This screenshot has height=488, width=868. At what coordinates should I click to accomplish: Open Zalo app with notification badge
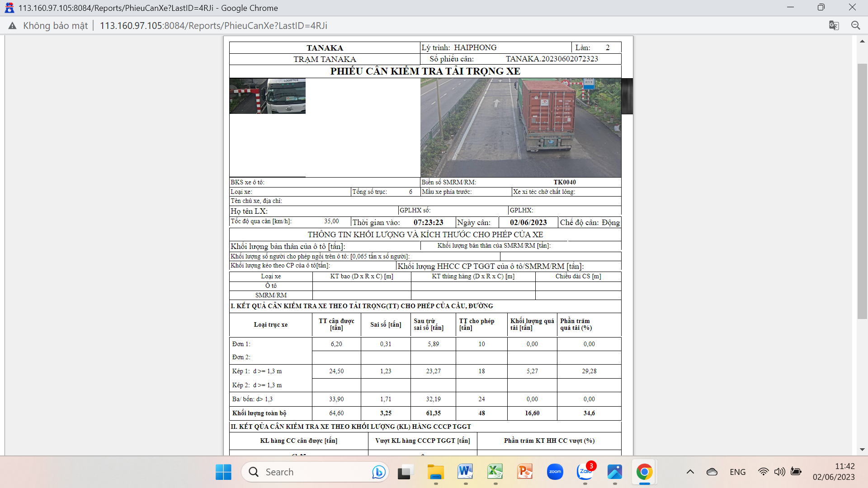(585, 472)
